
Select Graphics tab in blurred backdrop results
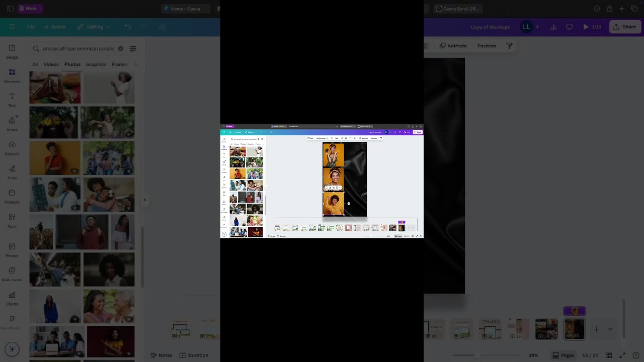click(96, 64)
